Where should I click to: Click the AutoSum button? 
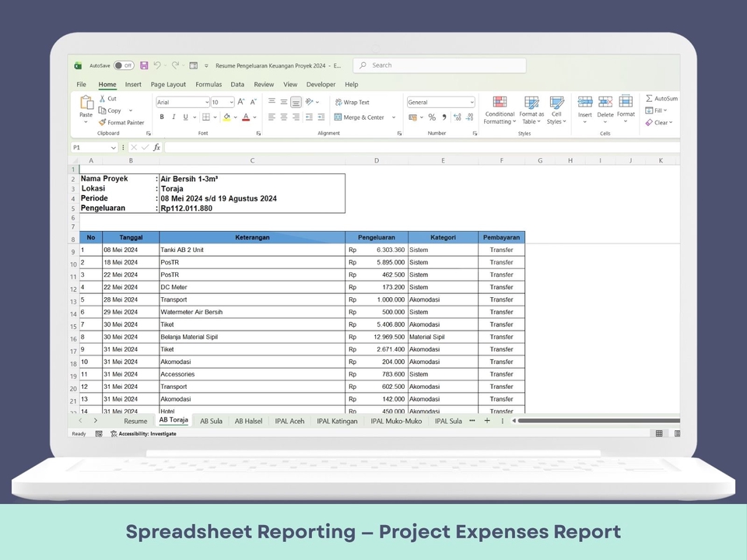coord(661,99)
